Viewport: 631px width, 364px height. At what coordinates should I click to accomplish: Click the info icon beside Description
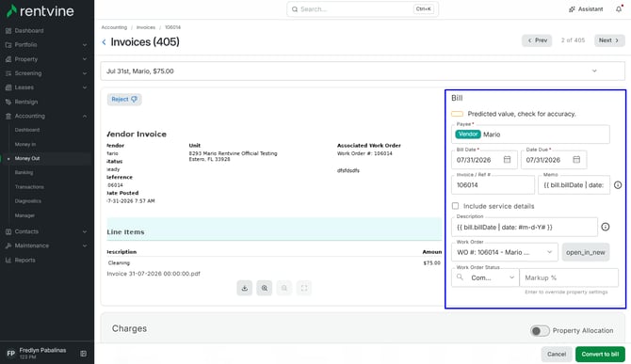point(606,227)
